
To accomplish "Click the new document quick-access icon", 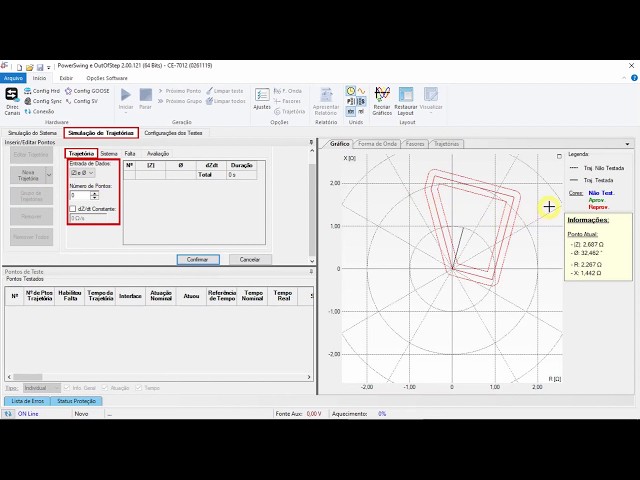I will (x=19, y=67).
